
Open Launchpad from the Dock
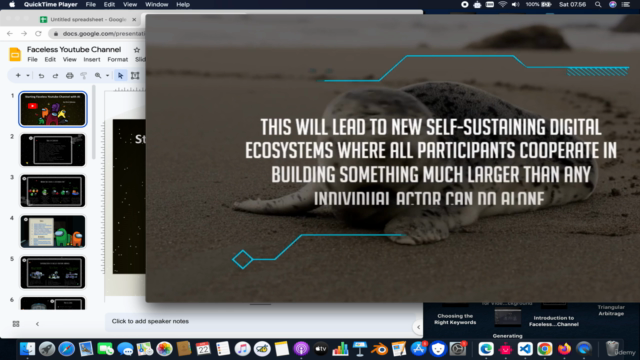point(47,349)
